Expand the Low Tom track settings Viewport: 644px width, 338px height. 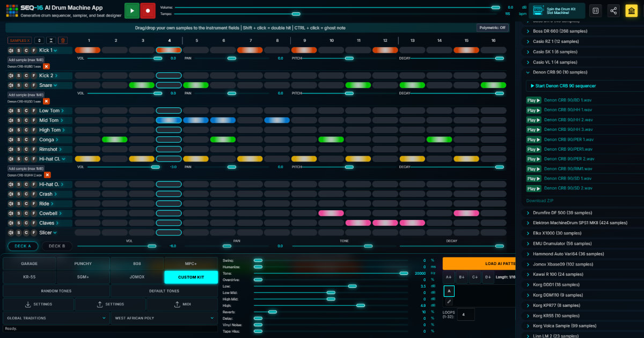(62, 111)
